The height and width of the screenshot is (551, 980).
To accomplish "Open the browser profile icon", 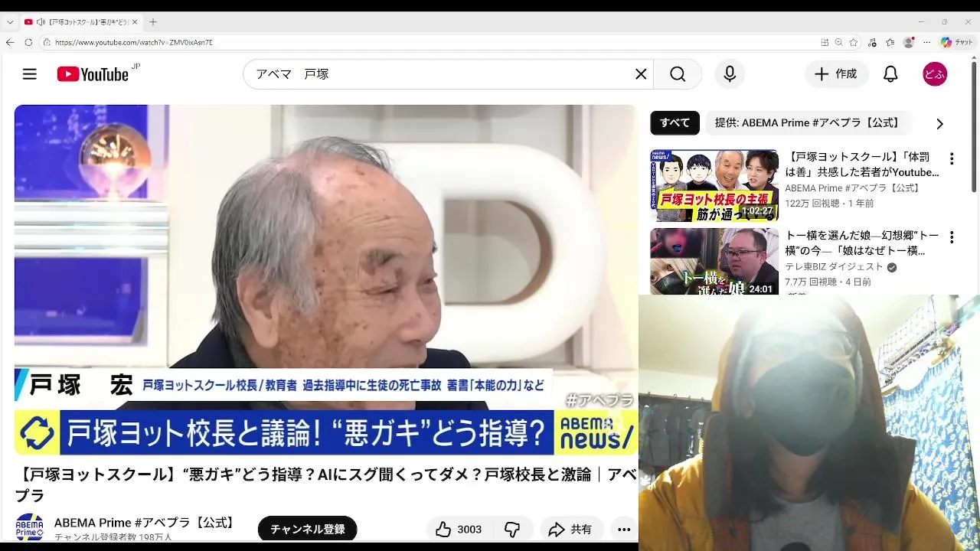I will [x=909, y=42].
